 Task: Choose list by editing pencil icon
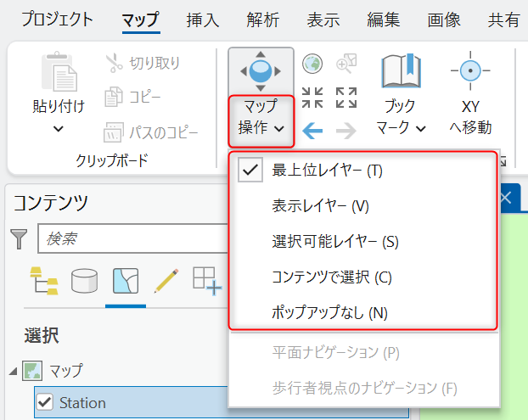click(x=166, y=281)
